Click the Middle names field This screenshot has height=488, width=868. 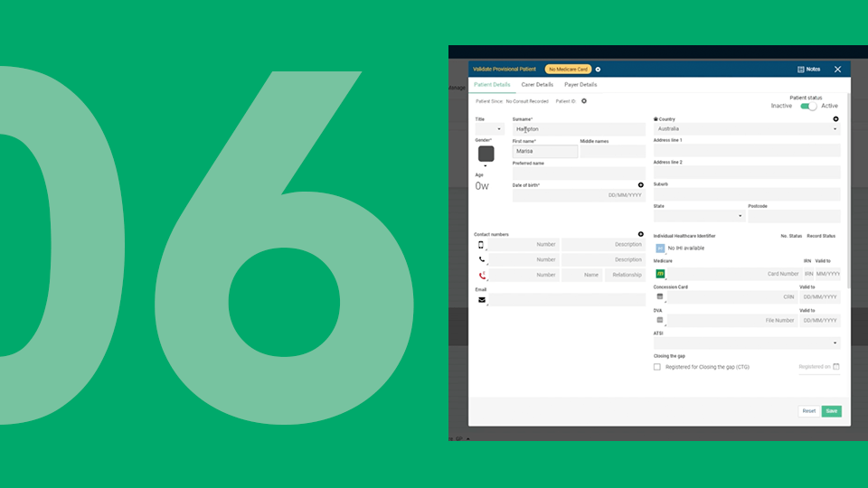coord(612,151)
